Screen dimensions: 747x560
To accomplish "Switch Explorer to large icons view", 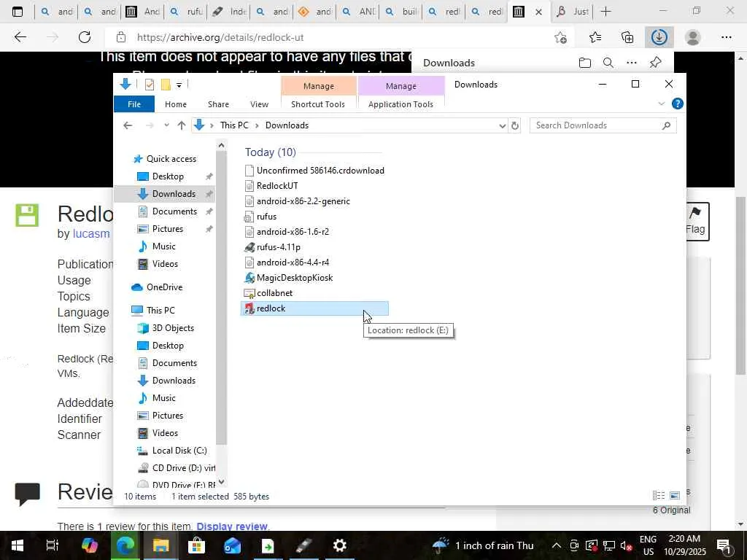I will click(675, 496).
